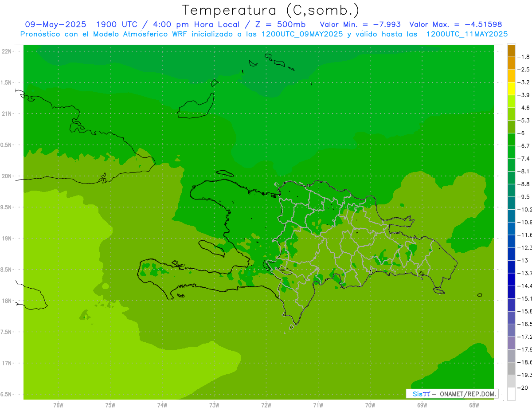Click the white swatch below -20
Screen dimensions: 532x411
point(511,394)
